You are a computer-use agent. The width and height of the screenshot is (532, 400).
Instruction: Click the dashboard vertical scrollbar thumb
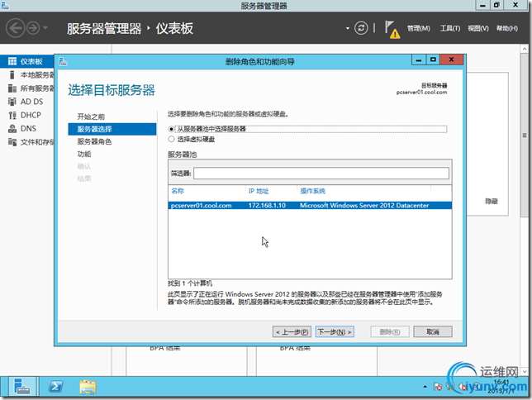(x=525, y=136)
